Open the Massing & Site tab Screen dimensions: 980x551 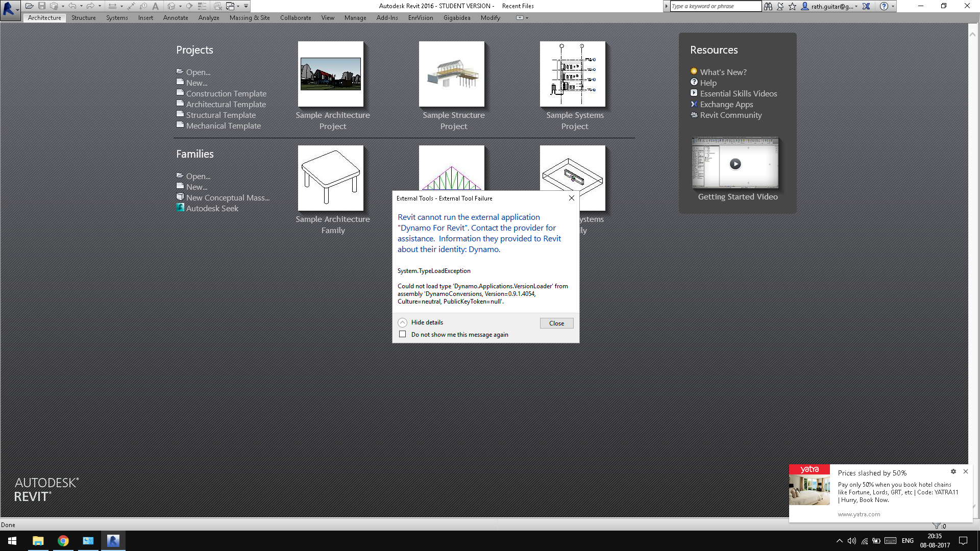250,18
